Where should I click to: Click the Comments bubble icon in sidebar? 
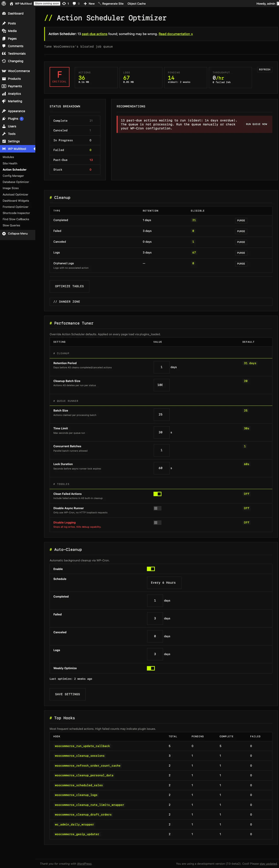[x=4, y=46]
